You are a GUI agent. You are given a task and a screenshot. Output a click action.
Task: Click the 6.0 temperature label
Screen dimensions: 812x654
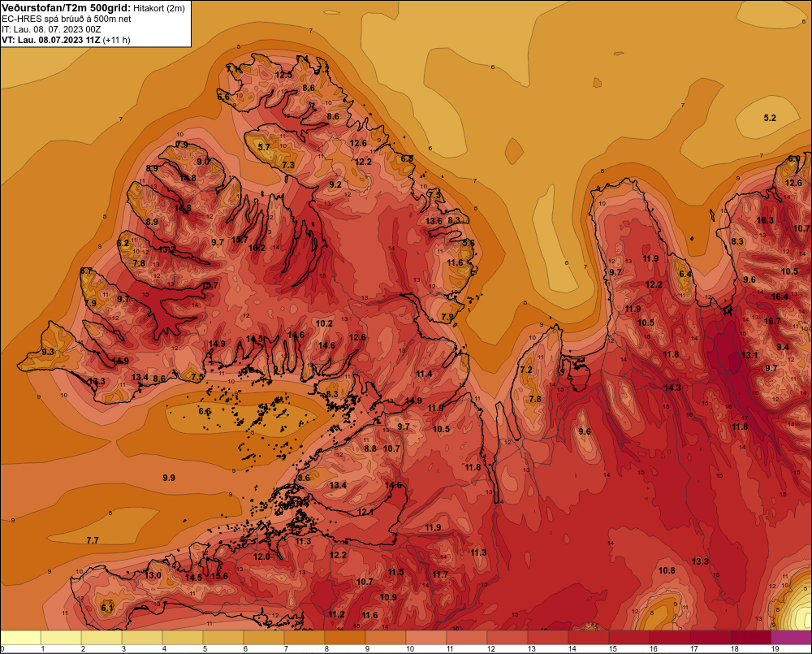[x=793, y=159]
